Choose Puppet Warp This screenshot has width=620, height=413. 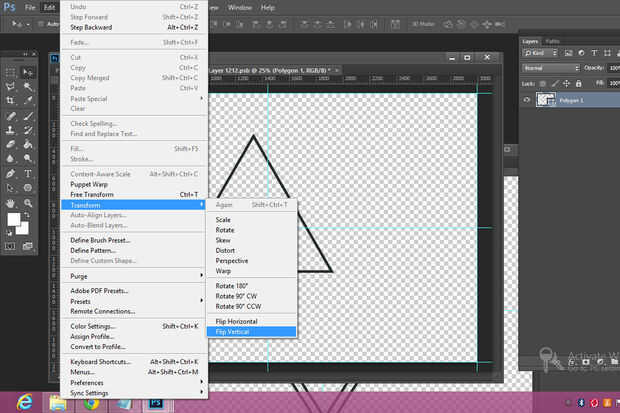click(134, 184)
